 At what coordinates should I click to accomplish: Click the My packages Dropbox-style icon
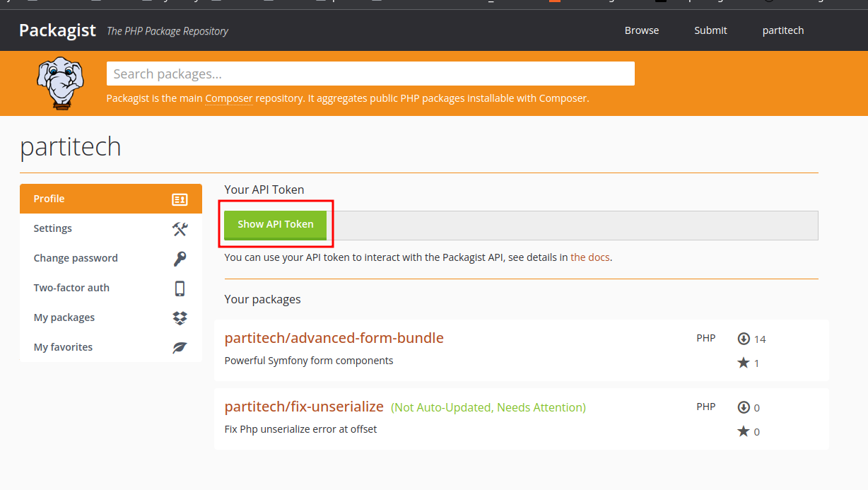click(180, 318)
